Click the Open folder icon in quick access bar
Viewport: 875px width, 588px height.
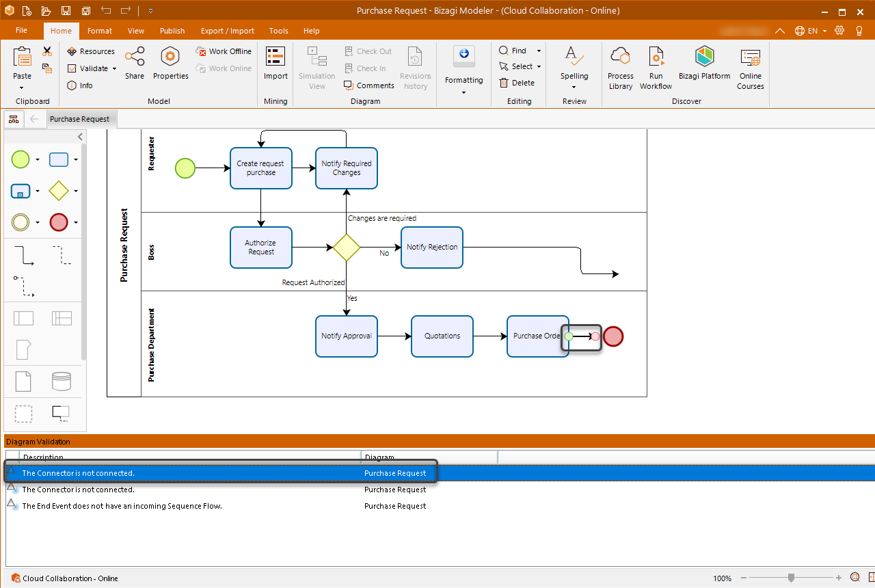pos(46,11)
